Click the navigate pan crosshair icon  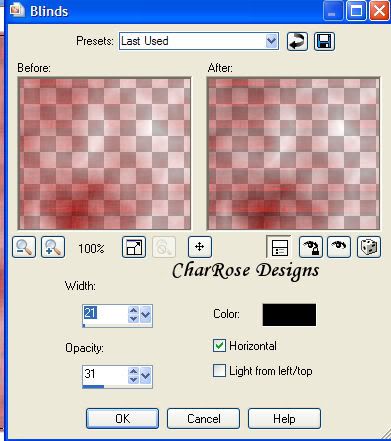(x=200, y=247)
